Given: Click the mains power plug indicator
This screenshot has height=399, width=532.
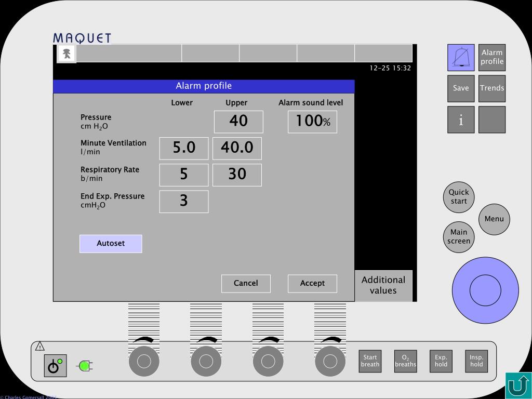Looking at the screenshot, I should 86,366.
